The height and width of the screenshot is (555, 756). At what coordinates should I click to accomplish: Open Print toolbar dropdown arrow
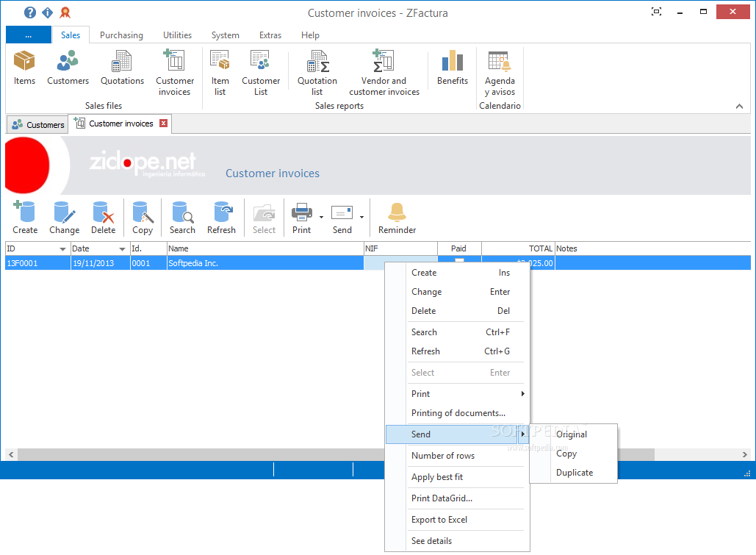coord(322,217)
